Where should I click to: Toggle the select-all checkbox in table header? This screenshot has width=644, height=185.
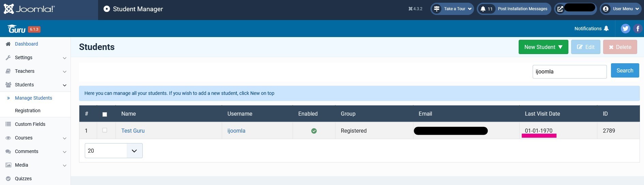pos(105,114)
